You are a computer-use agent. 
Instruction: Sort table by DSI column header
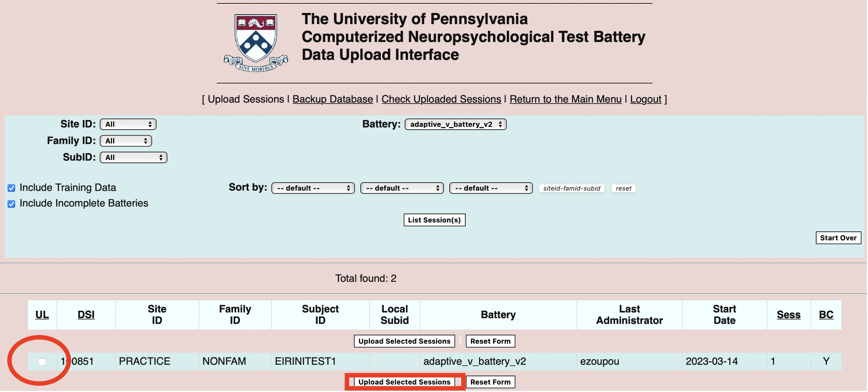86,315
